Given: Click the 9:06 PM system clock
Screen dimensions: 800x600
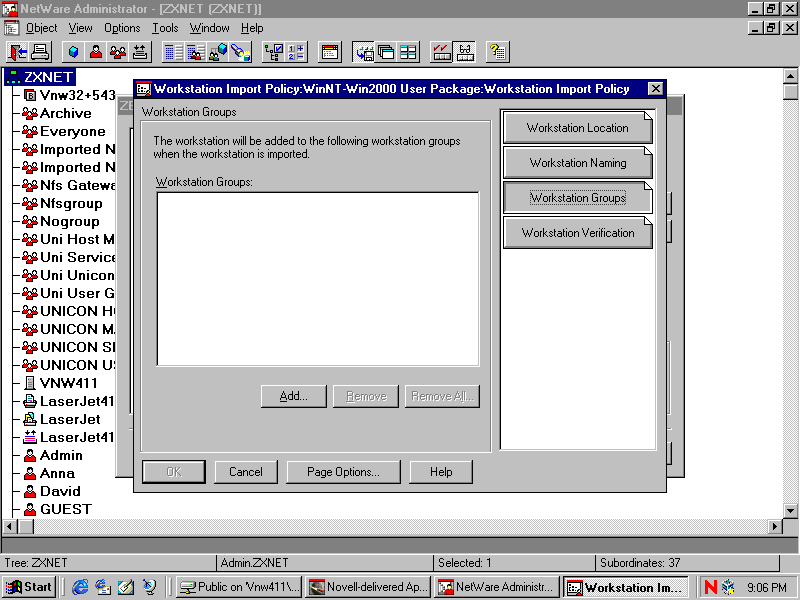Looking at the screenshot, I should point(766,587).
